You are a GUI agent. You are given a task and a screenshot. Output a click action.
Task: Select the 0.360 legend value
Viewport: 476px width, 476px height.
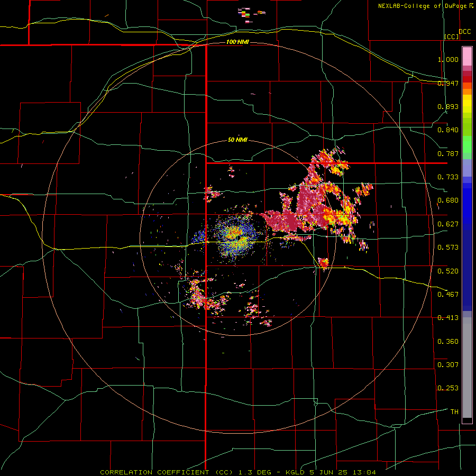pos(448,342)
